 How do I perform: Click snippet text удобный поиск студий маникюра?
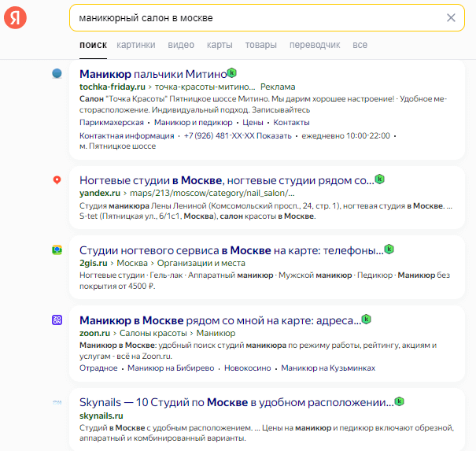(x=258, y=350)
